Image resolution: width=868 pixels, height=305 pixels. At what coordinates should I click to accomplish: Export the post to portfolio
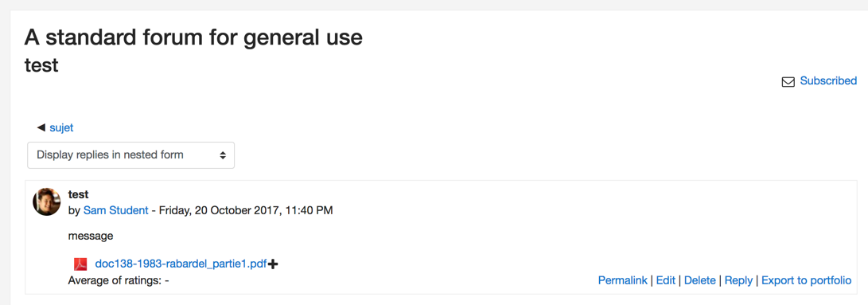tap(807, 280)
